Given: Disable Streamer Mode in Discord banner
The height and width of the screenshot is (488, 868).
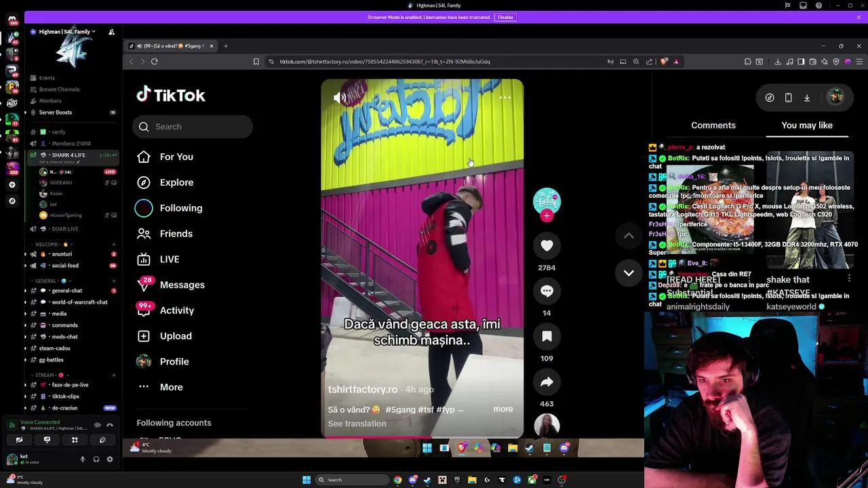Looking at the screenshot, I should (505, 17).
